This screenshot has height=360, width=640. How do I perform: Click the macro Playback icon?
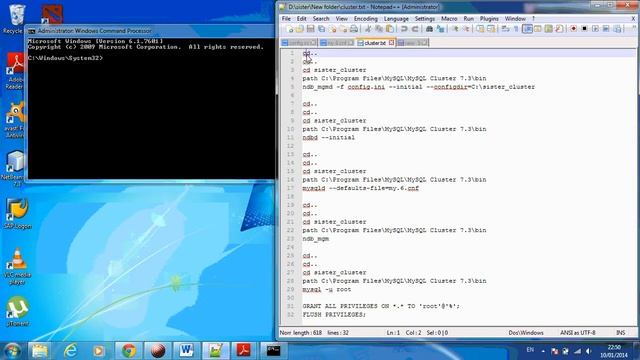point(595,29)
